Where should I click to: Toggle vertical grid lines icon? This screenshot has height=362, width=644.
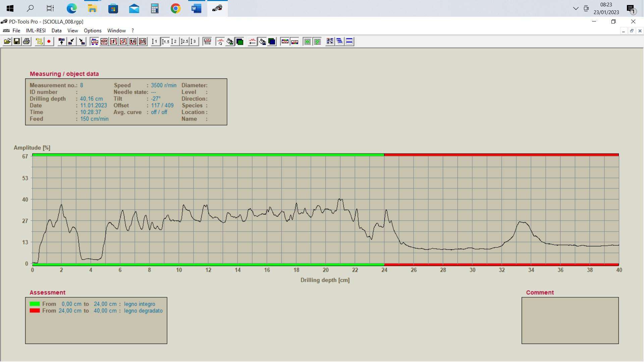[307, 42]
